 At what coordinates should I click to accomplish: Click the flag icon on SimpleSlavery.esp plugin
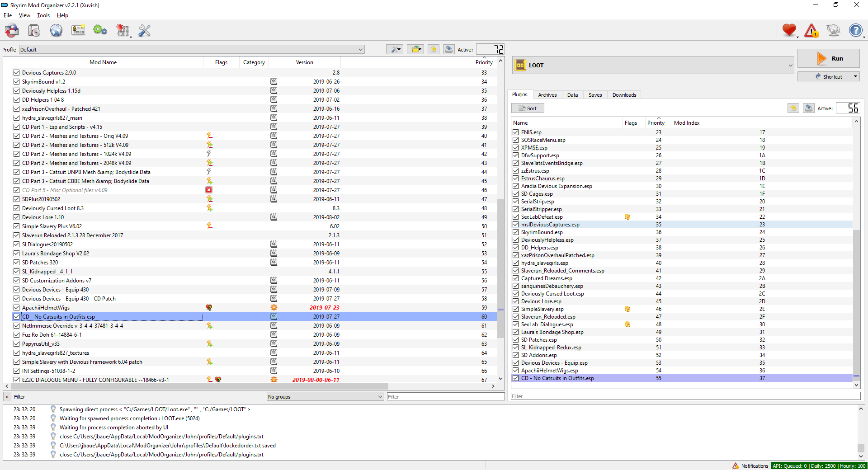[627, 309]
